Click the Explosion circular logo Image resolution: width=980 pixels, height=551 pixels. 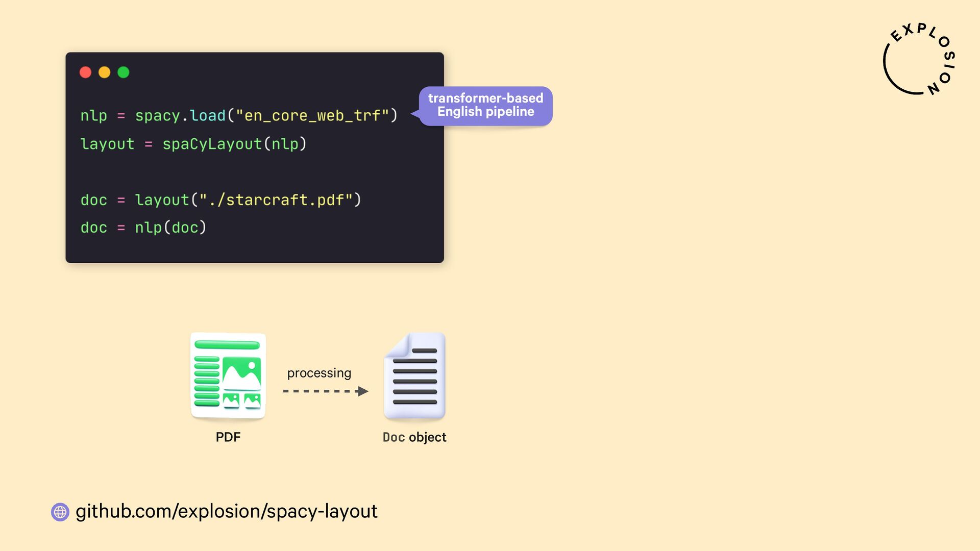pyautogui.click(x=919, y=59)
